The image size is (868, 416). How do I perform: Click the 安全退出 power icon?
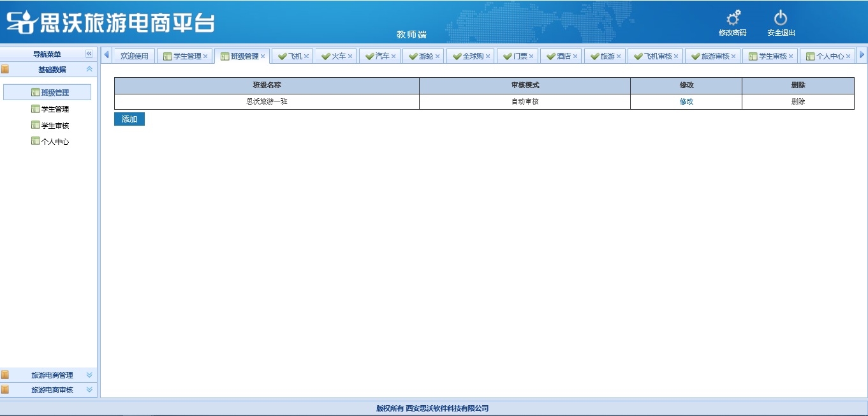tap(781, 19)
